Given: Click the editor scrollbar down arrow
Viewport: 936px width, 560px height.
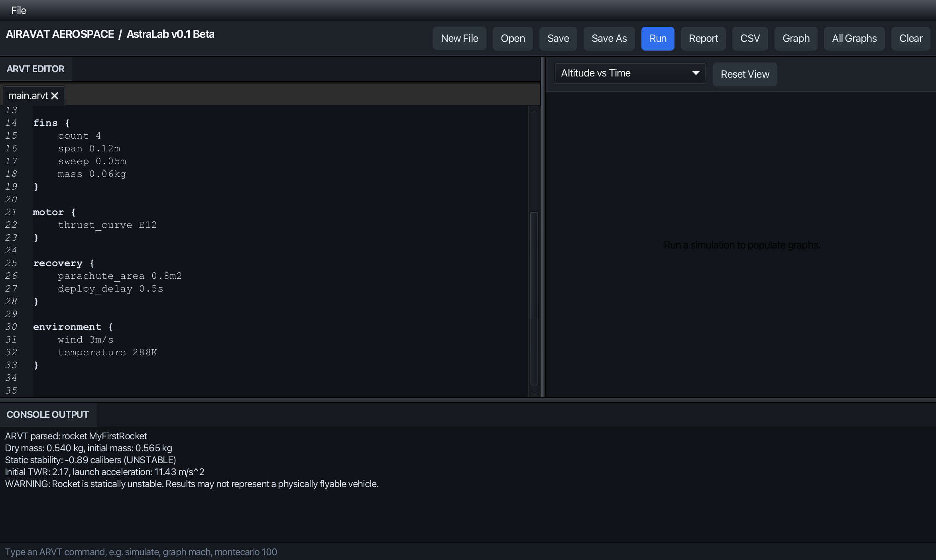Looking at the screenshot, I should coord(534,393).
